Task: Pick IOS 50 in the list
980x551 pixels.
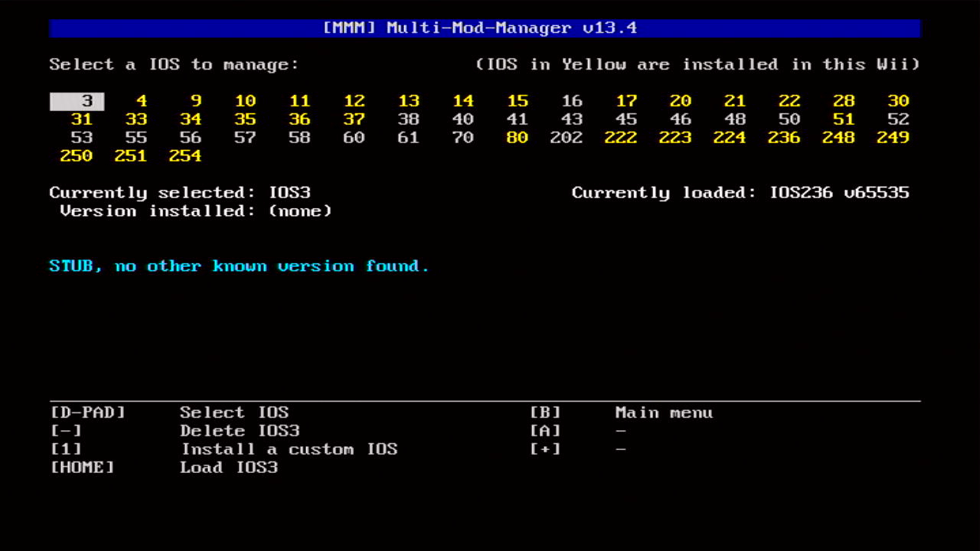Action: (x=789, y=119)
